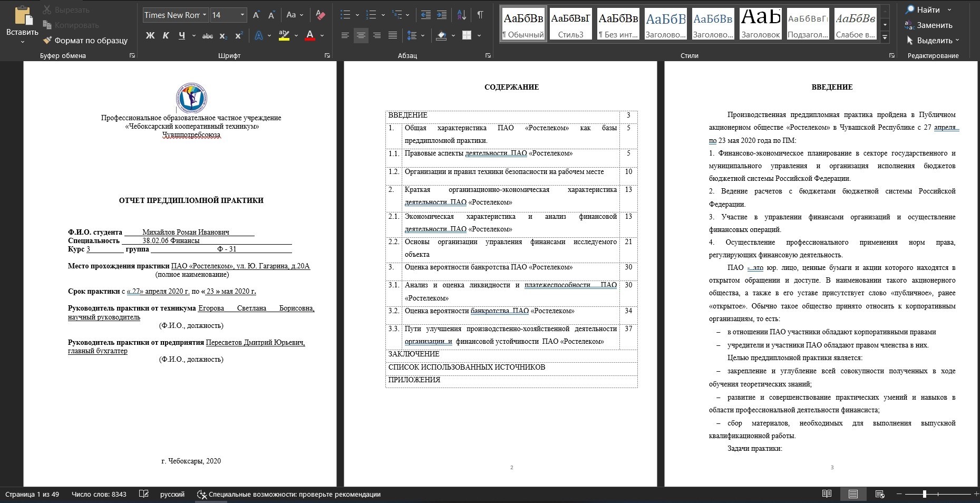The width and height of the screenshot is (980, 503).
Task: Switch to Web Layout view
Action: tap(879, 494)
